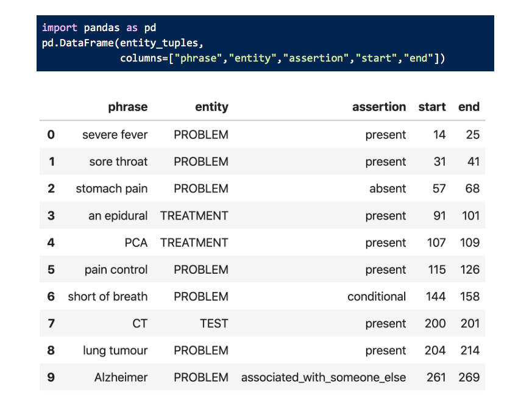Viewport: 532px width, 408px height.
Task: Click the 'import' keyword in code cell
Action: coord(59,27)
